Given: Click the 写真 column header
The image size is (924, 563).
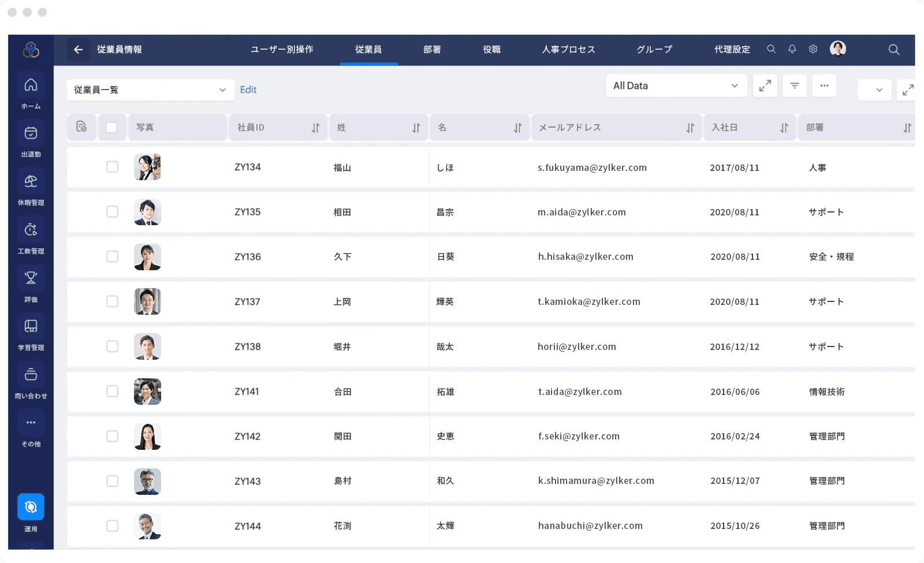Looking at the screenshot, I should (x=177, y=127).
